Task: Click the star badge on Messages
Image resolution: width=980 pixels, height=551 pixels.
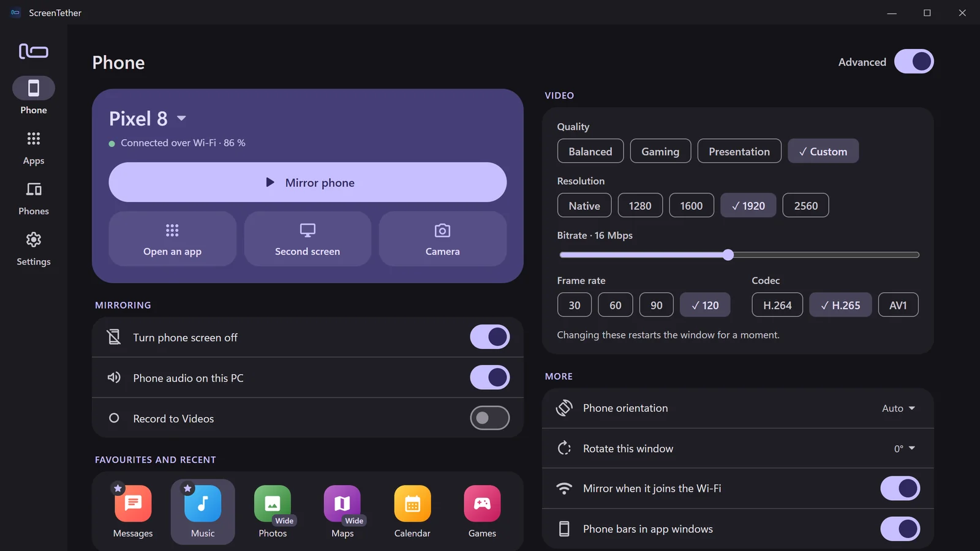Action: click(118, 488)
